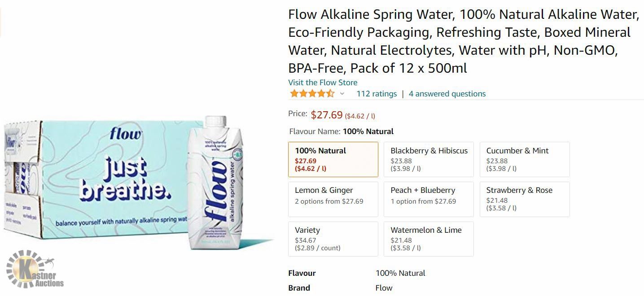Viewport: 644px width, 296px height.
Task: Choose the Peach + Blueberry flavour
Action: (429, 199)
